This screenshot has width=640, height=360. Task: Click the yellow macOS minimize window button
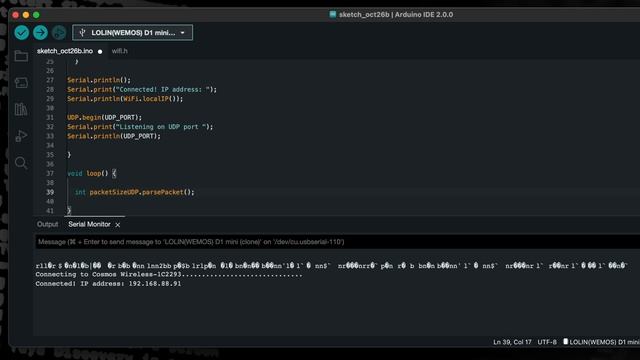point(26,15)
